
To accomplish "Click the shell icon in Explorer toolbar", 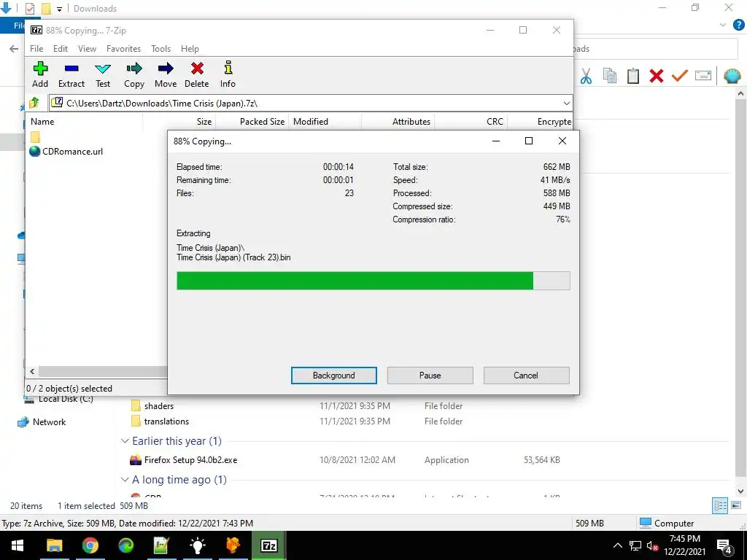I will (732, 76).
